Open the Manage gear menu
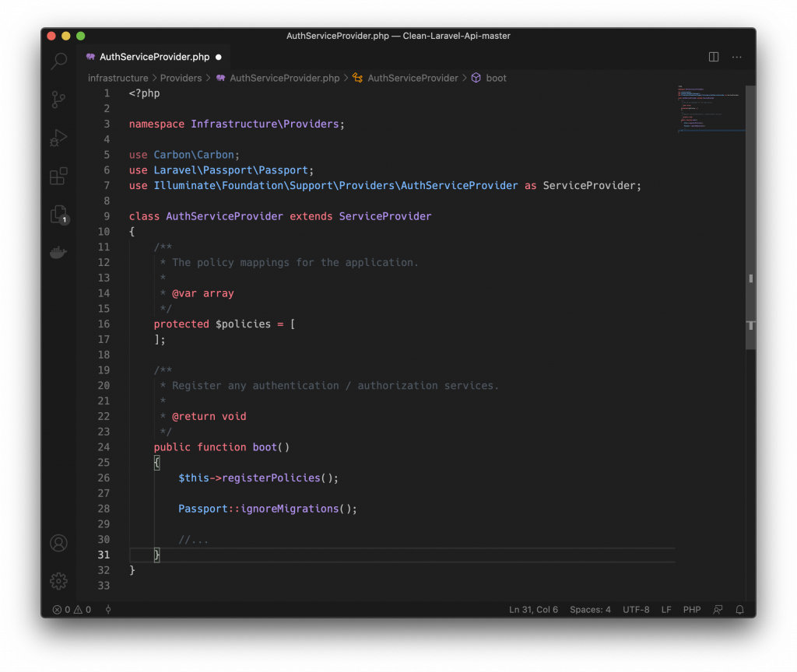Screen dimensions: 797x672 [x=59, y=581]
